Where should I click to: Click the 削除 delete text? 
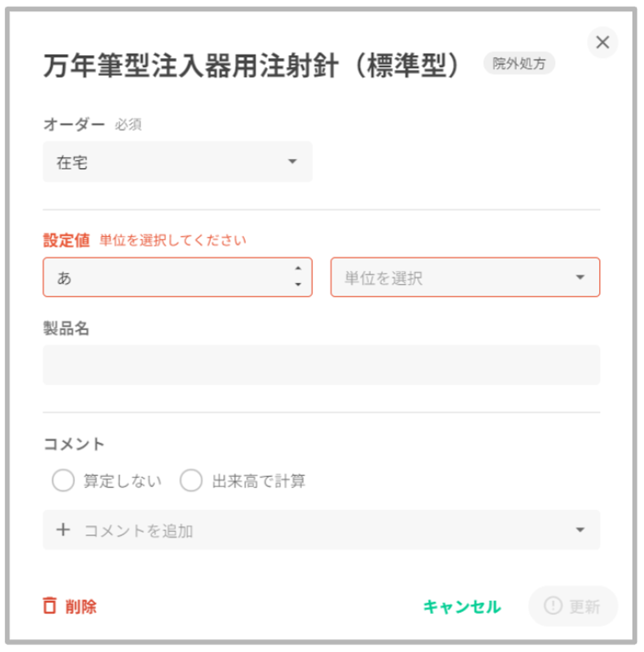click(x=81, y=607)
